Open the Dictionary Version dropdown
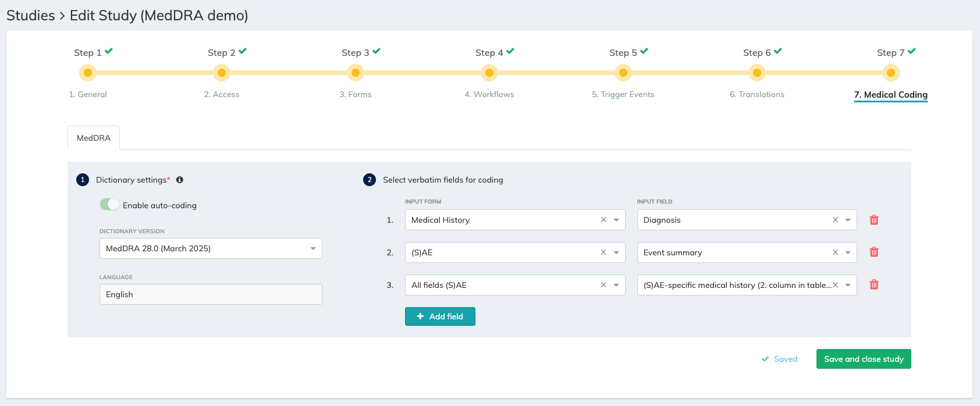 [x=211, y=248]
